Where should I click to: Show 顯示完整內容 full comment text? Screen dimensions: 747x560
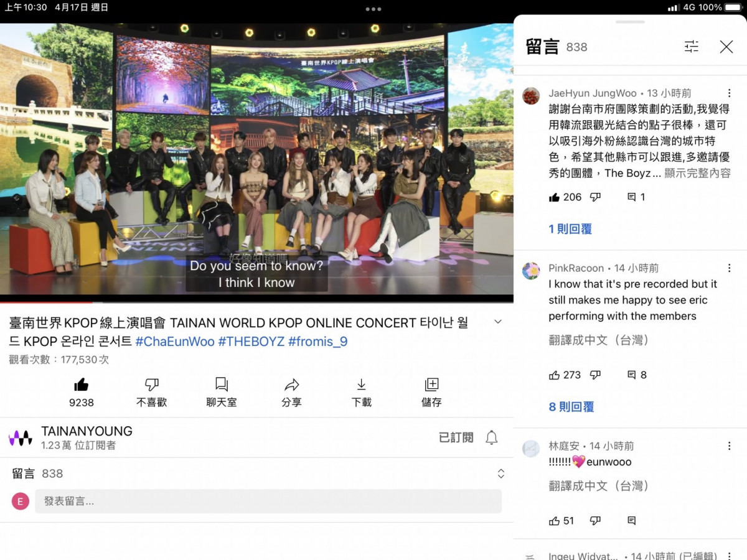click(697, 173)
